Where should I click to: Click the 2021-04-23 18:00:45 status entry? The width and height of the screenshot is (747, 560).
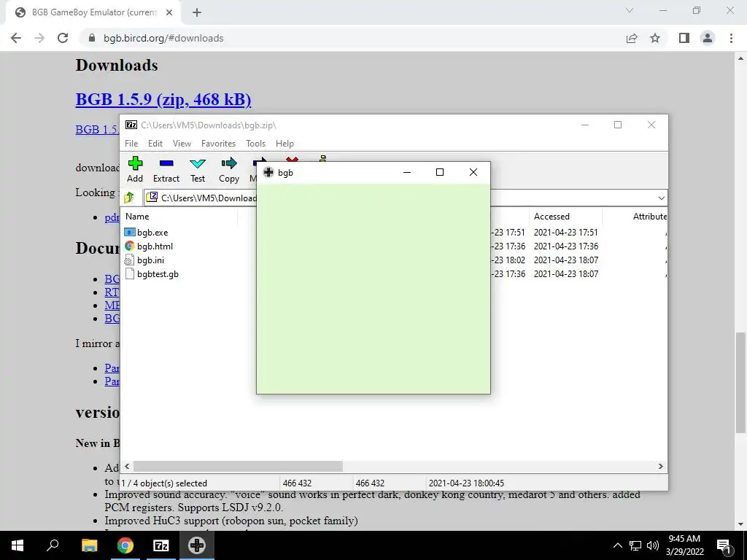[466, 483]
